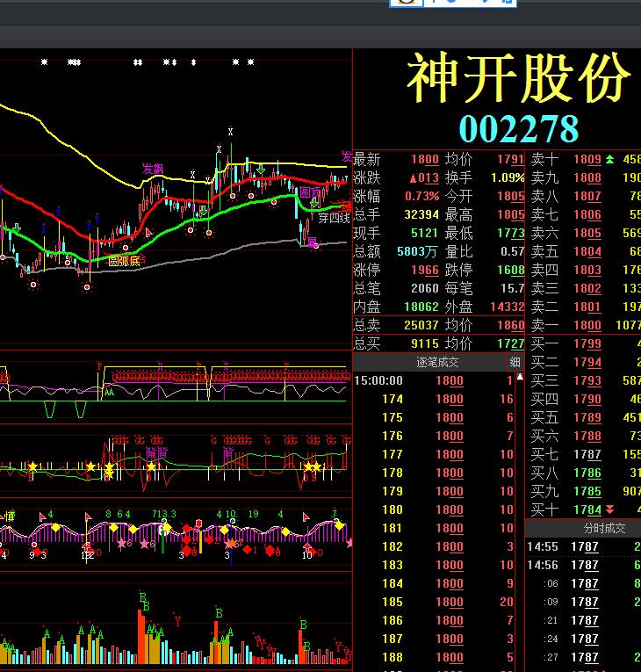Image resolution: width=641 pixels, height=672 pixels.
Task: Select the 卖四 price 1803
Action: tap(587, 270)
